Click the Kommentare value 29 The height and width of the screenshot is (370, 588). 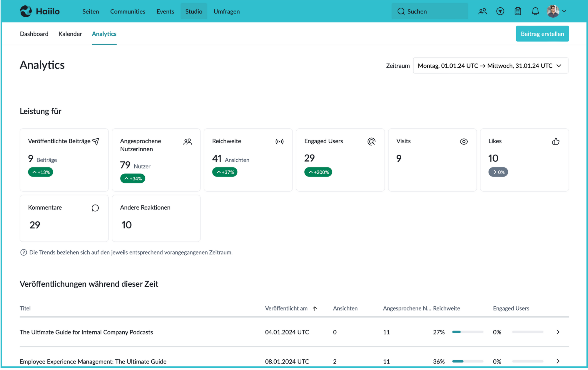[35, 225]
